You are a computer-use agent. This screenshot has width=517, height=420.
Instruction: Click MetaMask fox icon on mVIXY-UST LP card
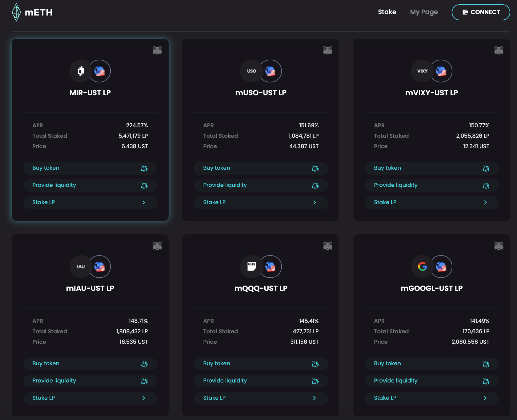click(x=499, y=50)
